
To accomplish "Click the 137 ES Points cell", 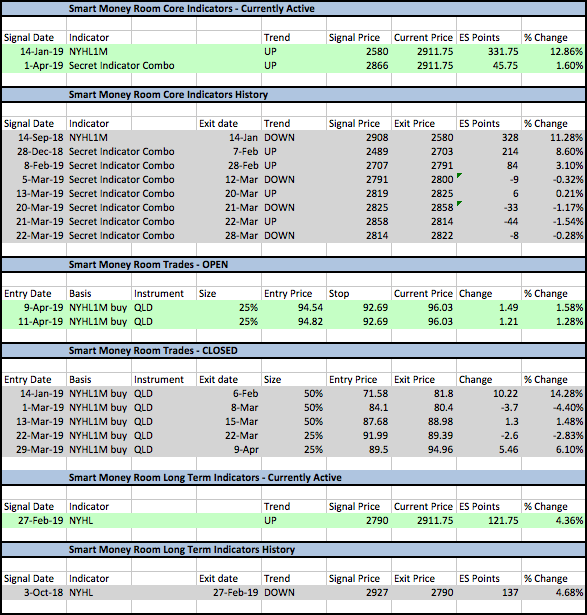I will pos(510,592).
